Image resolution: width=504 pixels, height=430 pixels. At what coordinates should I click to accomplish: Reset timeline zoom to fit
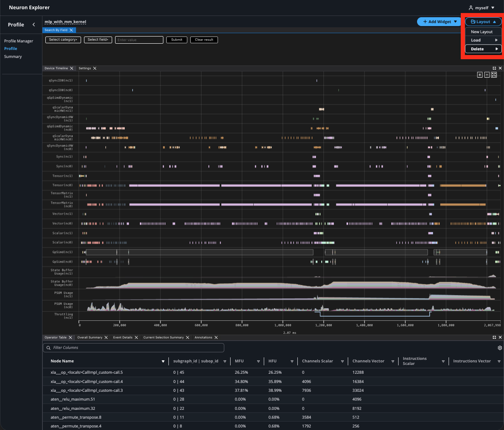[x=494, y=75]
